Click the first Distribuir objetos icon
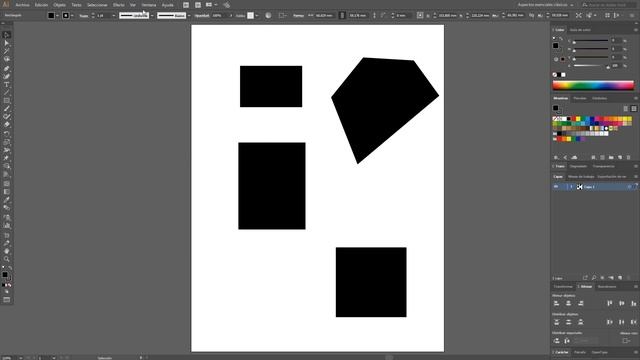Screen dimensions: 640x360 [x=557, y=322]
